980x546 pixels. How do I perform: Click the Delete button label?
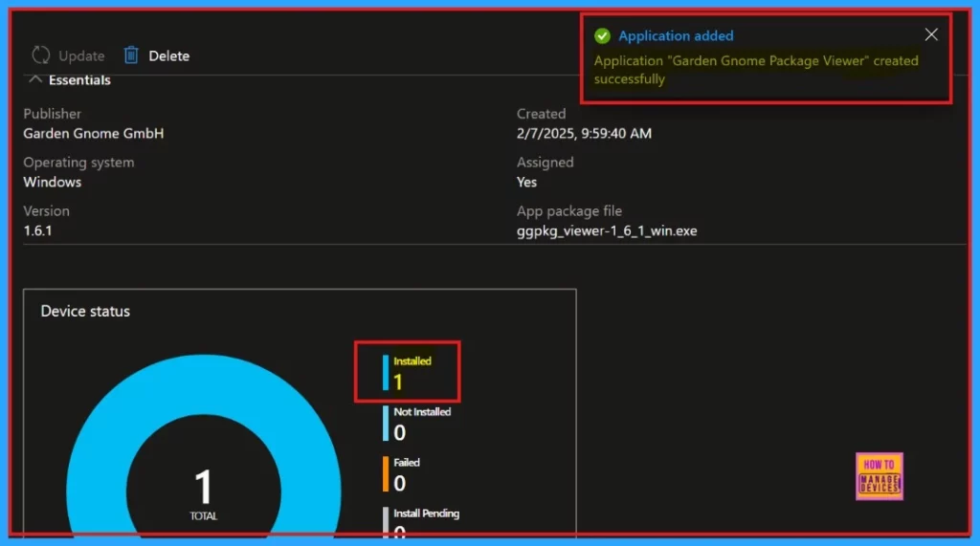(168, 56)
